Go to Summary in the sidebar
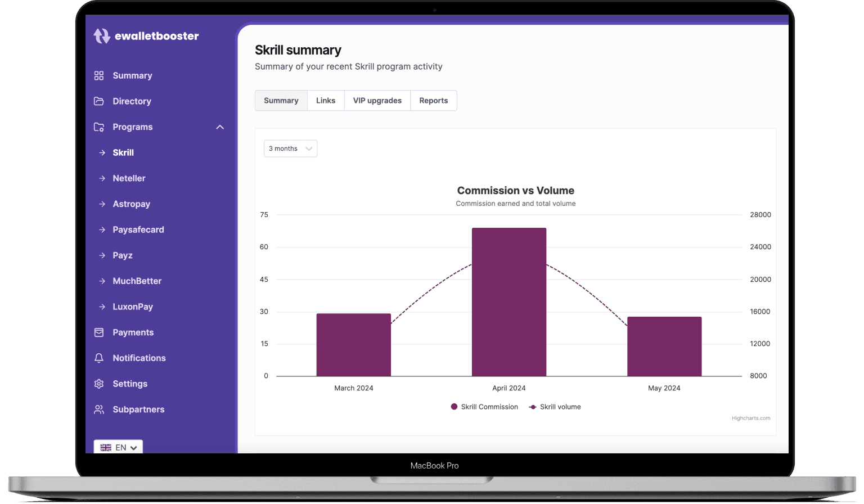Screen dimensions: 864x504 [x=132, y=75]
